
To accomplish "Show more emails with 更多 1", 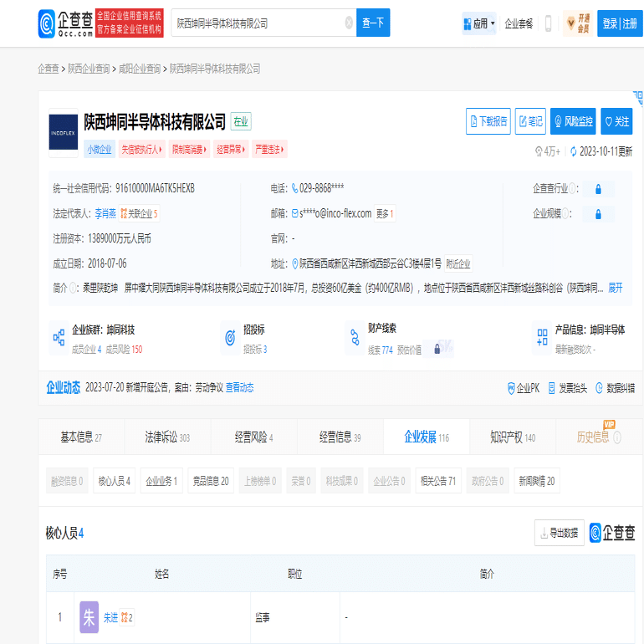I will [385, 213].
